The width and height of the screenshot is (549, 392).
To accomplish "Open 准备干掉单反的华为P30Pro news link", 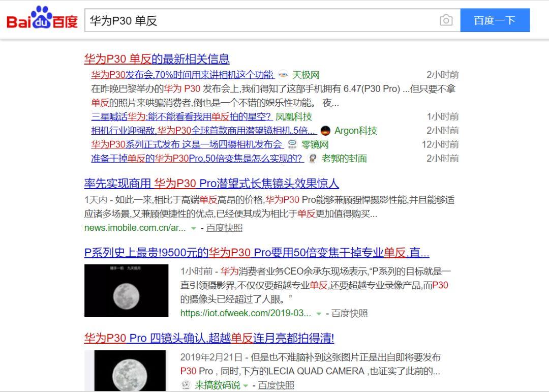I will (x=197, y=158).
